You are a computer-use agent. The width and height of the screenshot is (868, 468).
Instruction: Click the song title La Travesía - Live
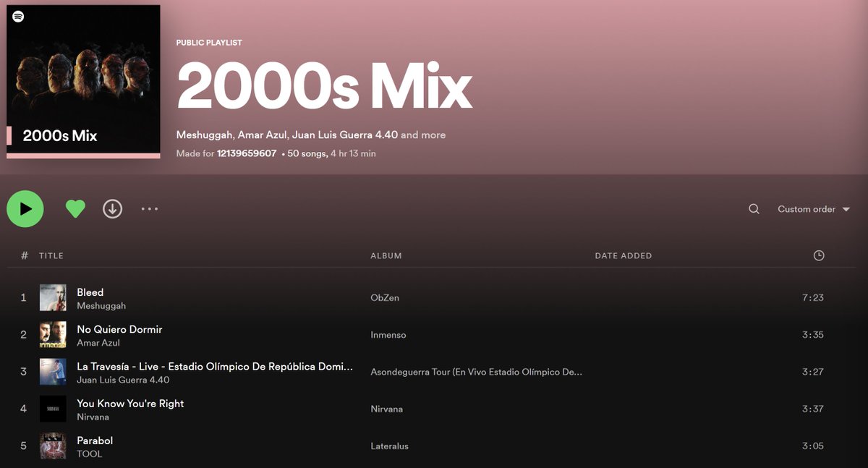coord(215,366)
